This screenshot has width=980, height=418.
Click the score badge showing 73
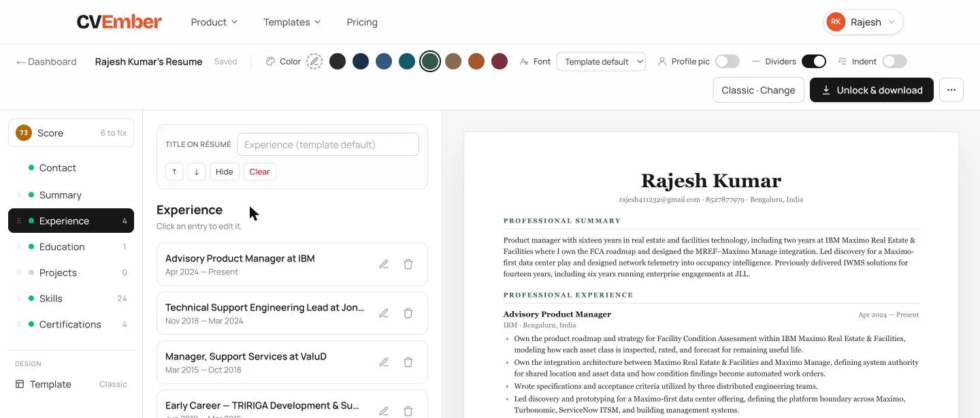pos(24,133)
